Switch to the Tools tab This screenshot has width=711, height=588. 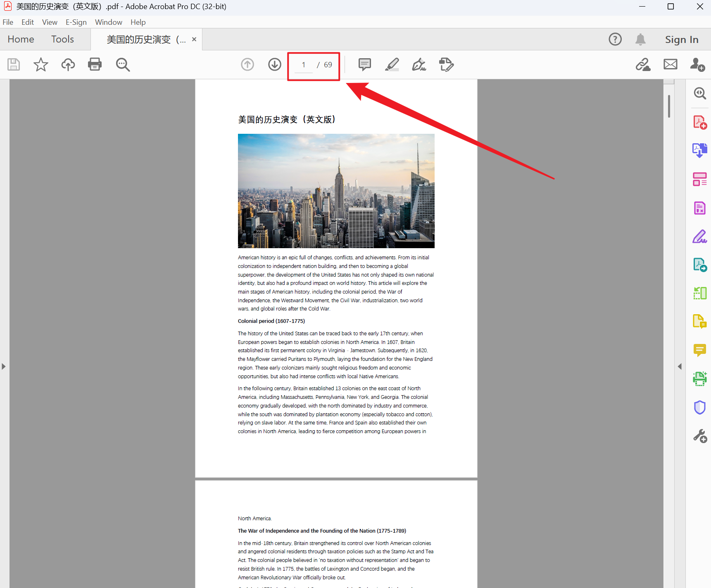(x=62, y=39)
